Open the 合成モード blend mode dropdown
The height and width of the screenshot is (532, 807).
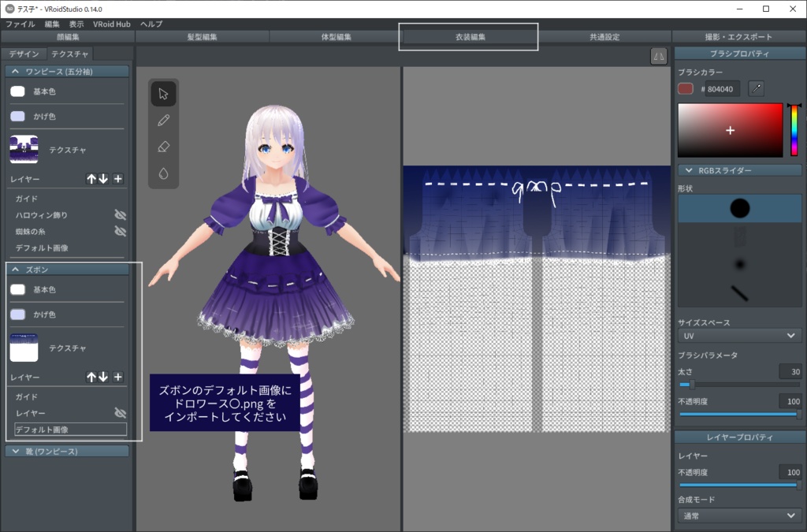pos(738,516)
